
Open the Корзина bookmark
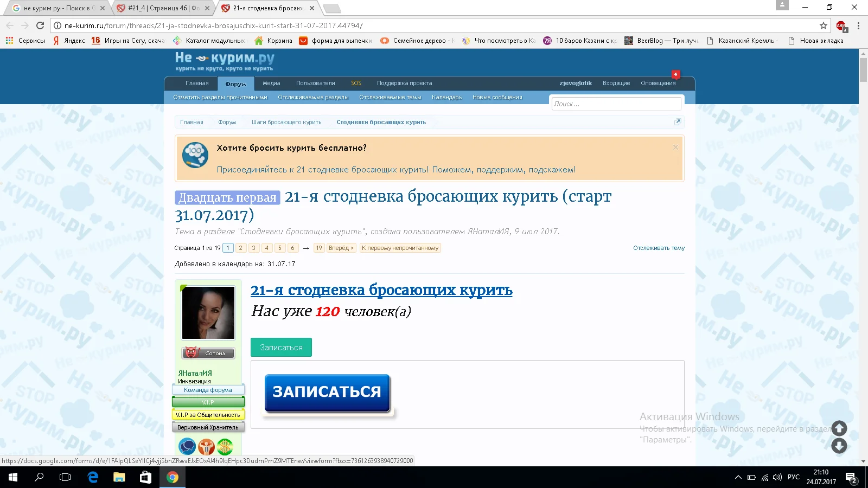click(x=273, y=41)
